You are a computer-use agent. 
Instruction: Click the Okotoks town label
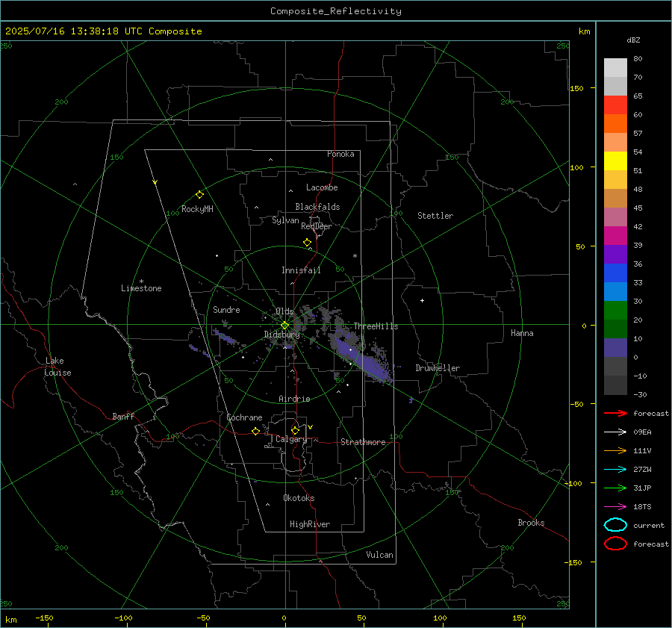tap(299, 498)
